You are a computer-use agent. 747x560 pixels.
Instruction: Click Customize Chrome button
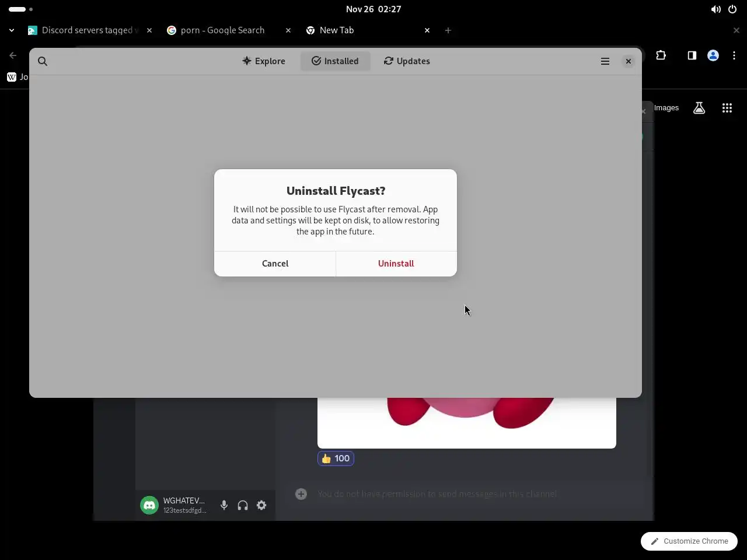(x=689, y=541)
